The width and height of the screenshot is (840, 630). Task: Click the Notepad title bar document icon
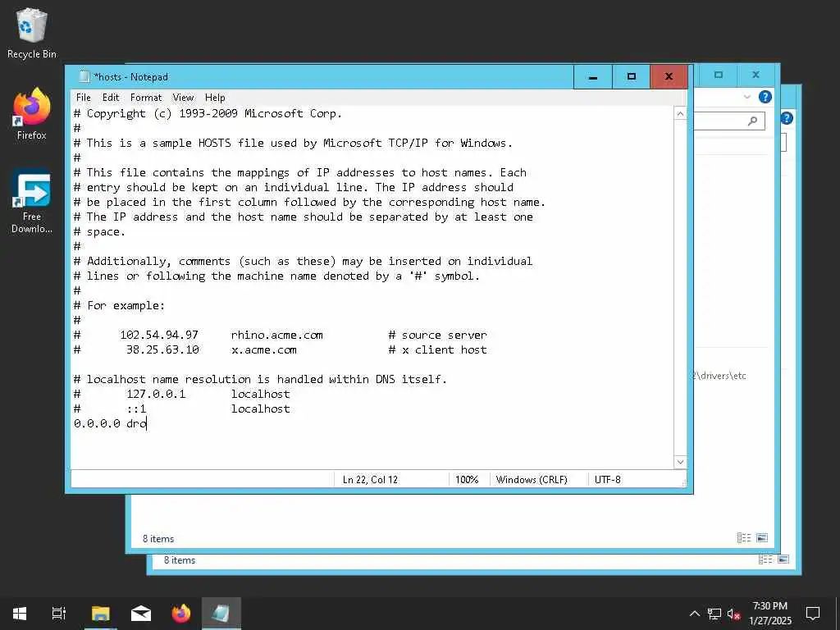click(x=84, y=76)
